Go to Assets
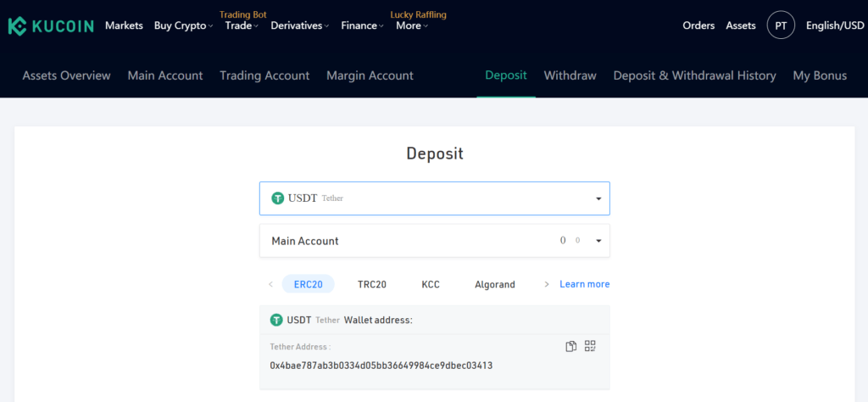The height and width of the screenshot is (402, 868). [x=741, y=25]
